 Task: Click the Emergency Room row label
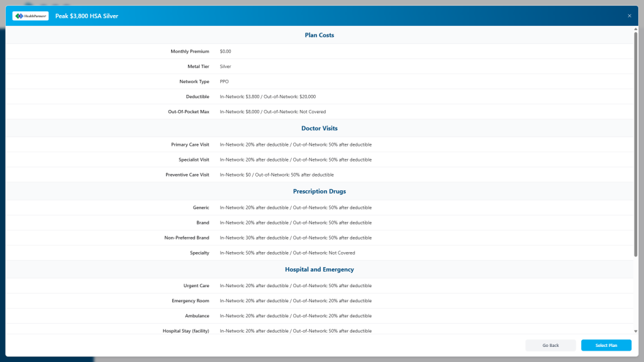pyautogui.click(x=191, y=301)
